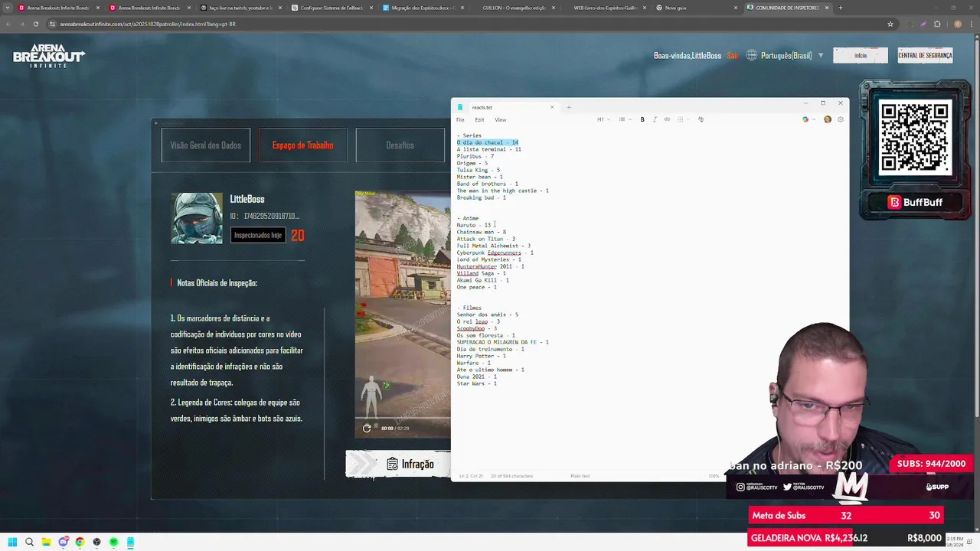This screenshot has width=980, height=551.
Task: Go back in browser
Action: (8, 24)
